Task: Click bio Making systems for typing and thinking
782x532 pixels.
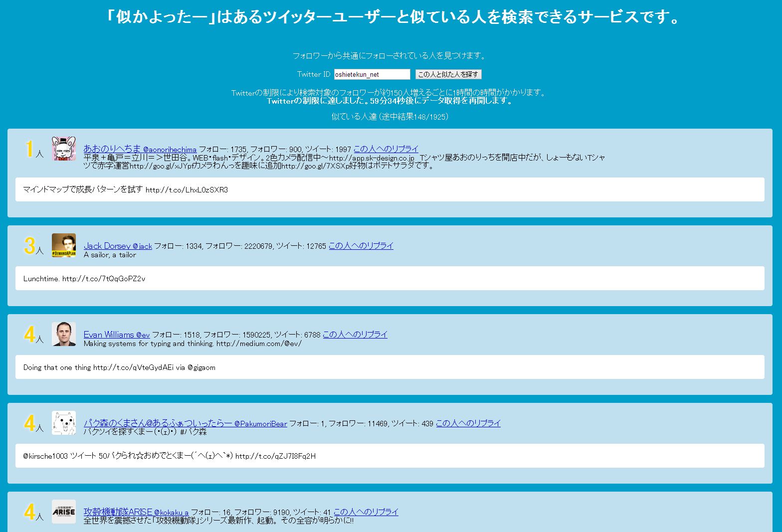Action: pos(193,344)
